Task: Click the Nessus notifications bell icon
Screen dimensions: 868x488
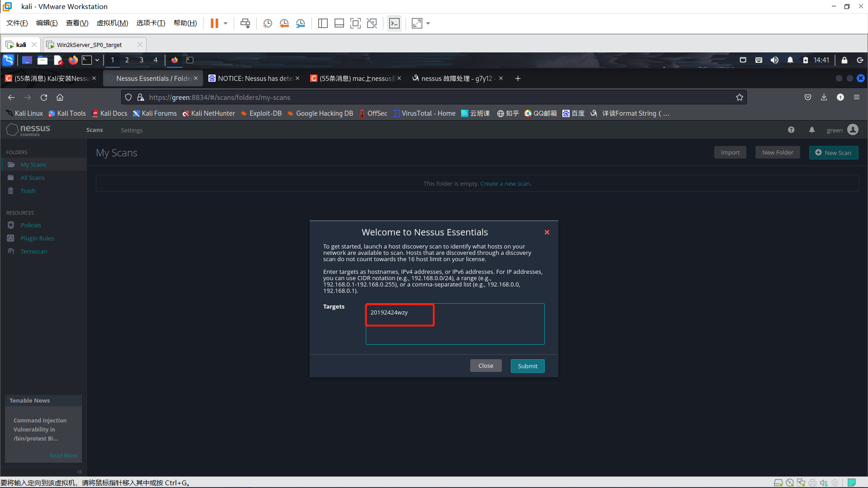Action: pos(811,130)
